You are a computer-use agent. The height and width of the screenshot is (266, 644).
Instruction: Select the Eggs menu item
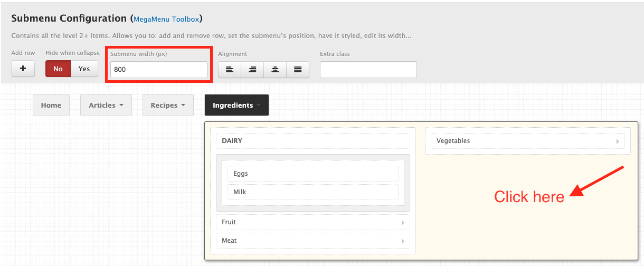click(x=313, y=174)
